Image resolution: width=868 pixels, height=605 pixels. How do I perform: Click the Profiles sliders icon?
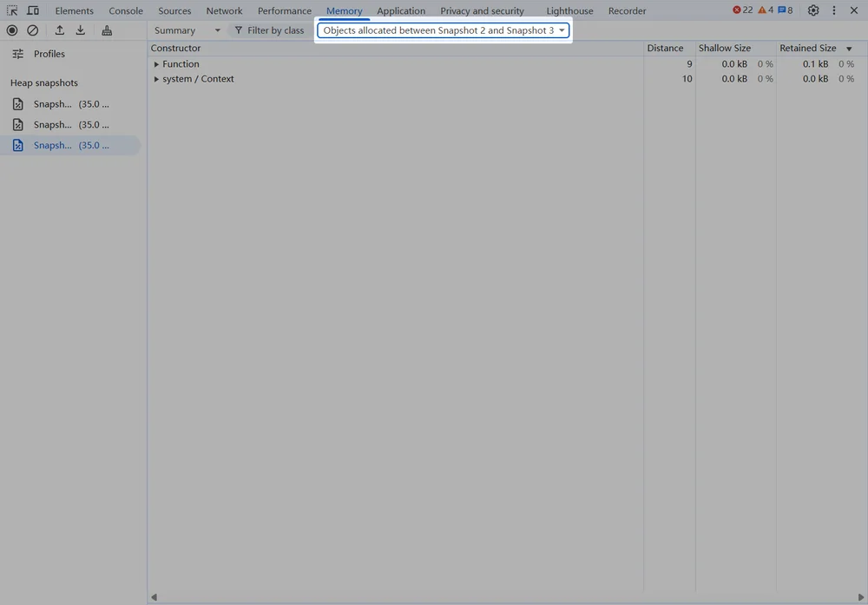[17, 54]
